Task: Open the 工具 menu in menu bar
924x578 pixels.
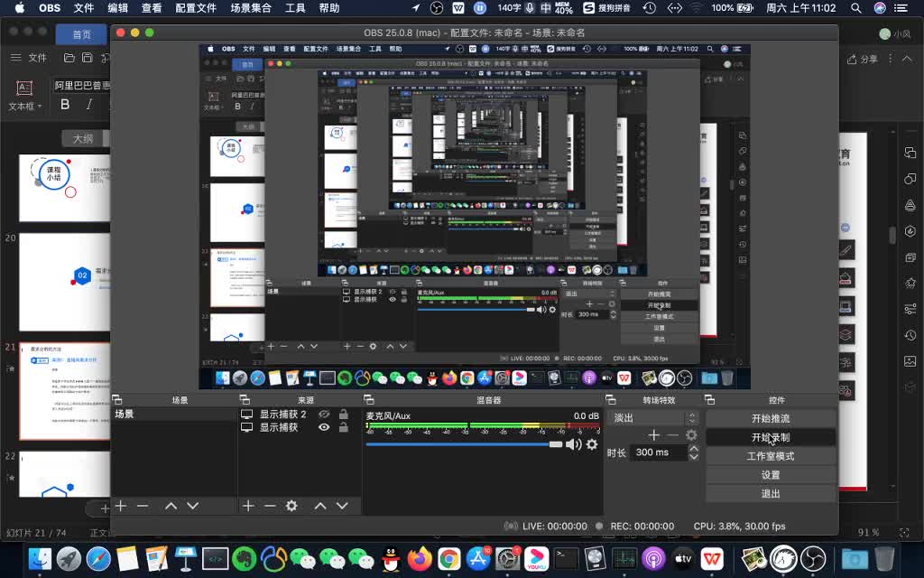Action: tap(295, 8)
